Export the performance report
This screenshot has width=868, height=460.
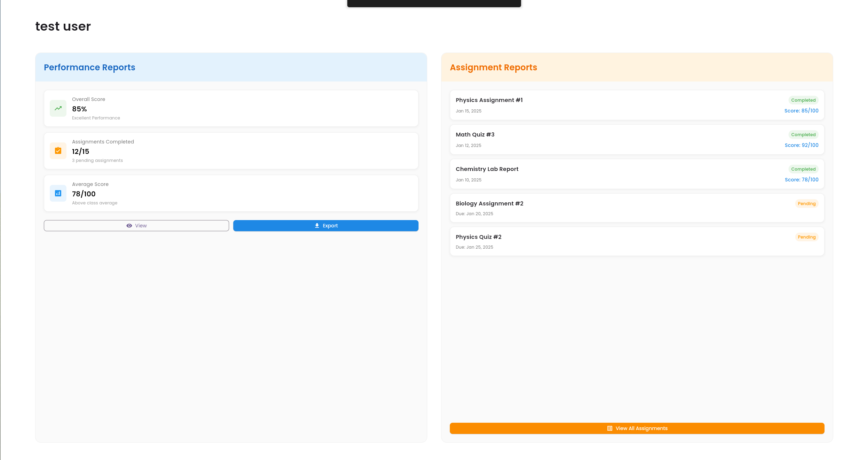pyautogui.click(x=326, y=226)
